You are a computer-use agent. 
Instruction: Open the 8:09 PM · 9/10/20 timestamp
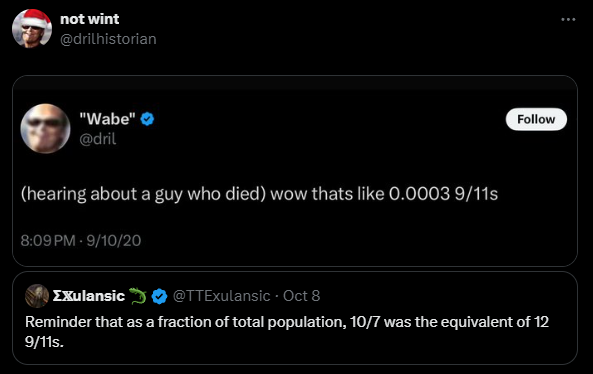point(81,241)
